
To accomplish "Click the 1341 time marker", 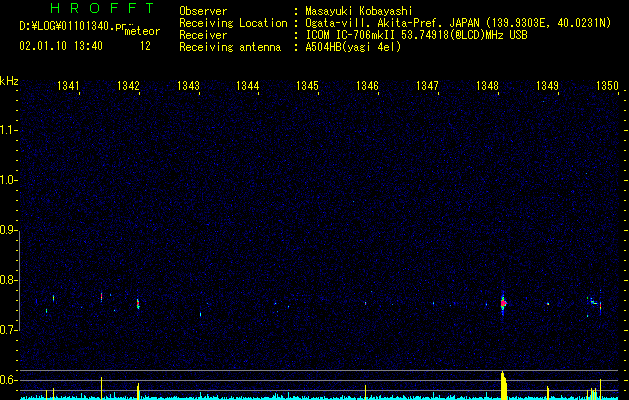I will coord(68,85).
